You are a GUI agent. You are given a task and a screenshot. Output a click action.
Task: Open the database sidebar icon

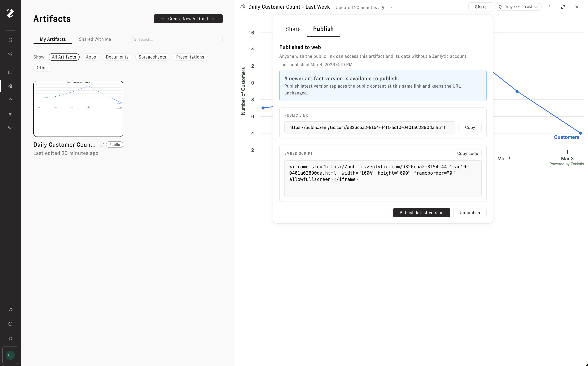[x=10, y=114]
